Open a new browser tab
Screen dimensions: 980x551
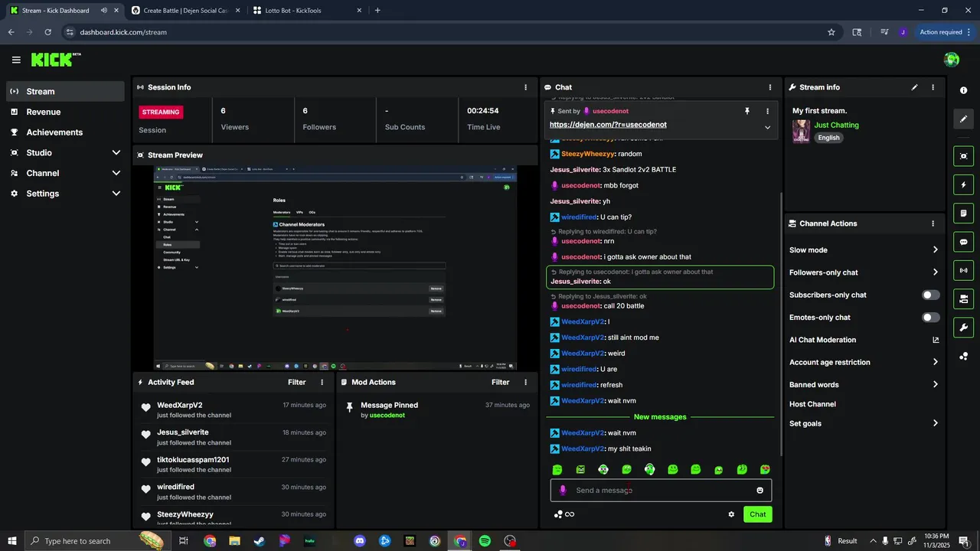coord(377,11)
